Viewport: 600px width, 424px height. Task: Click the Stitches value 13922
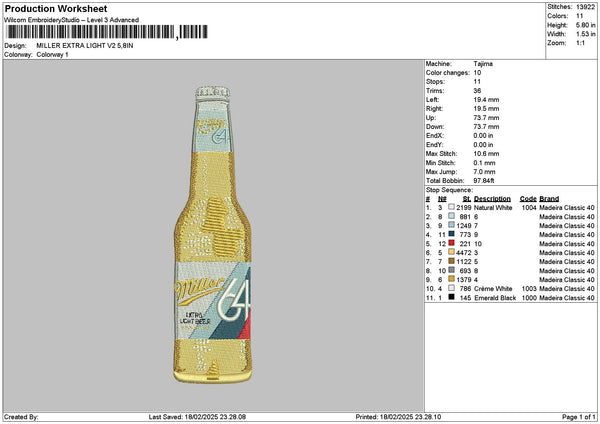click(585, 7)
